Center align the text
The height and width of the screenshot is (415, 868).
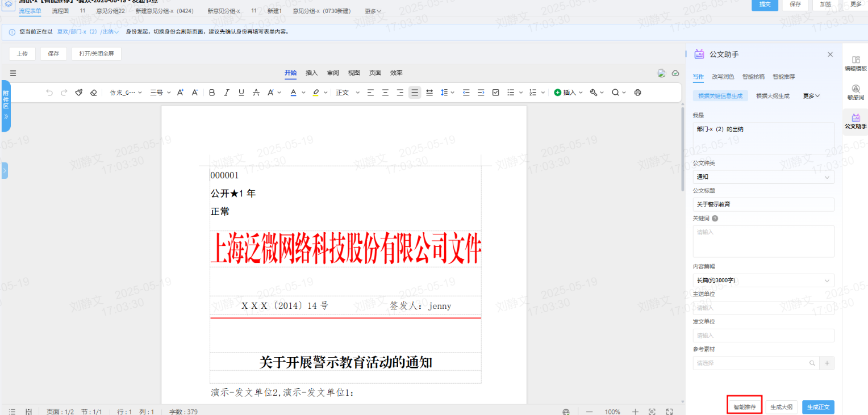(386, 93)
